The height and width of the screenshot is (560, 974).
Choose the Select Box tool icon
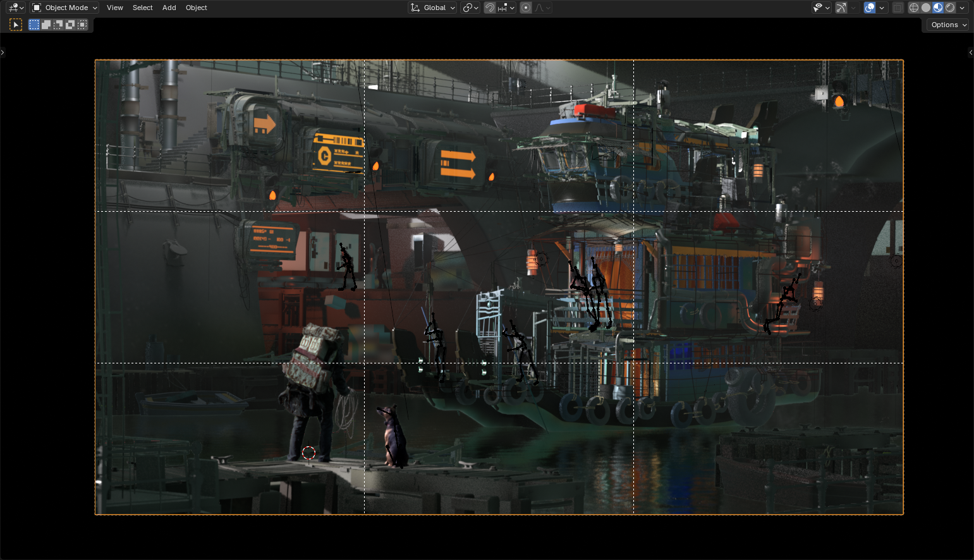16,25
